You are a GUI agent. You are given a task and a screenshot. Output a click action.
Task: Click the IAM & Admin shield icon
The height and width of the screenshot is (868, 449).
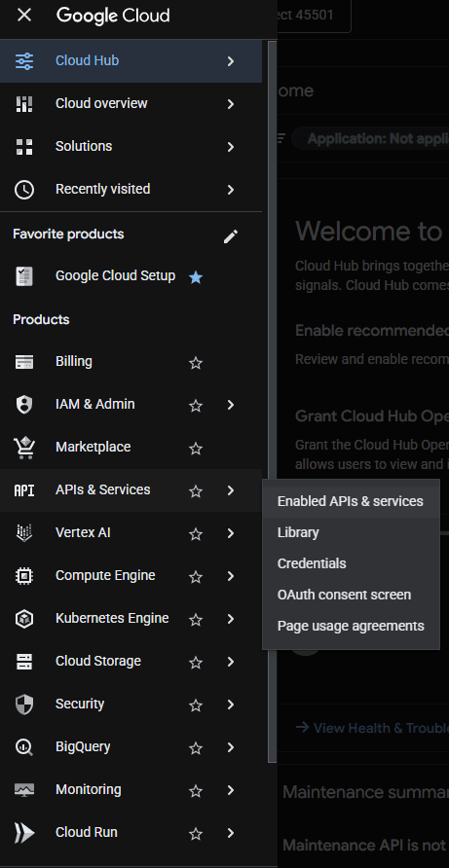23,405
